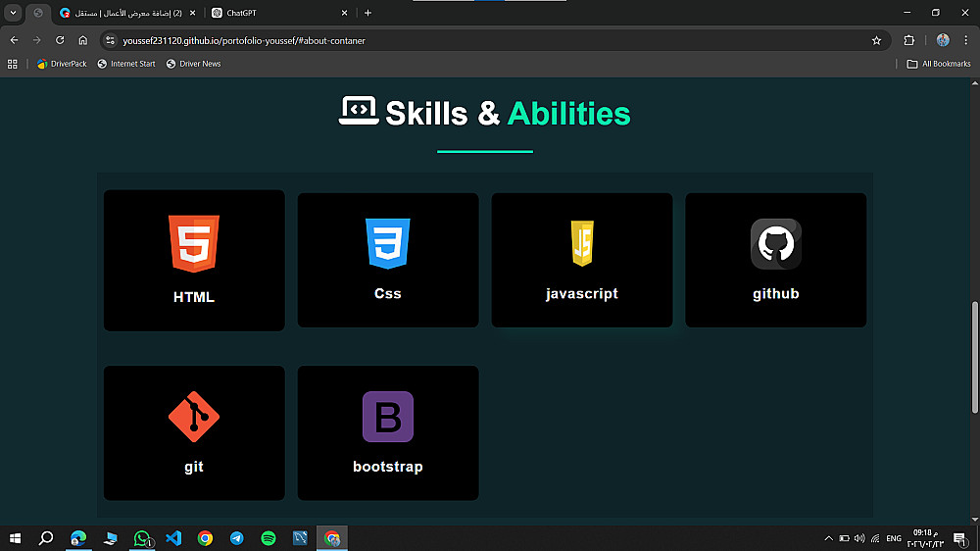Image resolution: width=980 pixels, height=551 pixels.
Task: Open the Extensions puzzle icon
Action: [908, 40]
